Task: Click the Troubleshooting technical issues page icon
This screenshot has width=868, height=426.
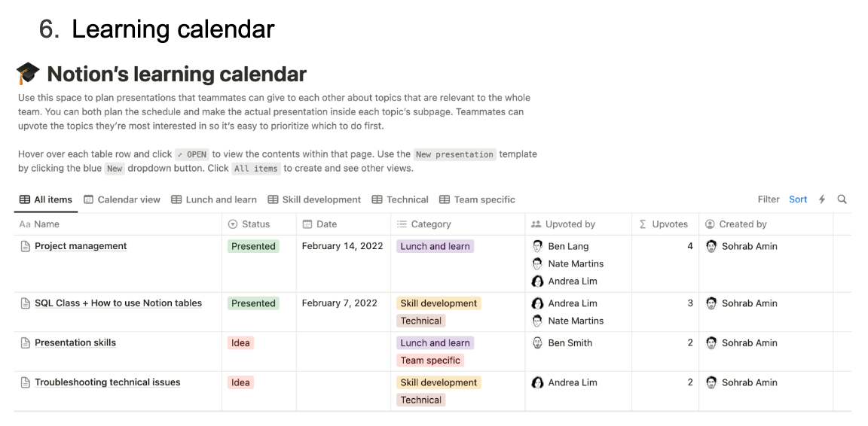Action: 25,382
